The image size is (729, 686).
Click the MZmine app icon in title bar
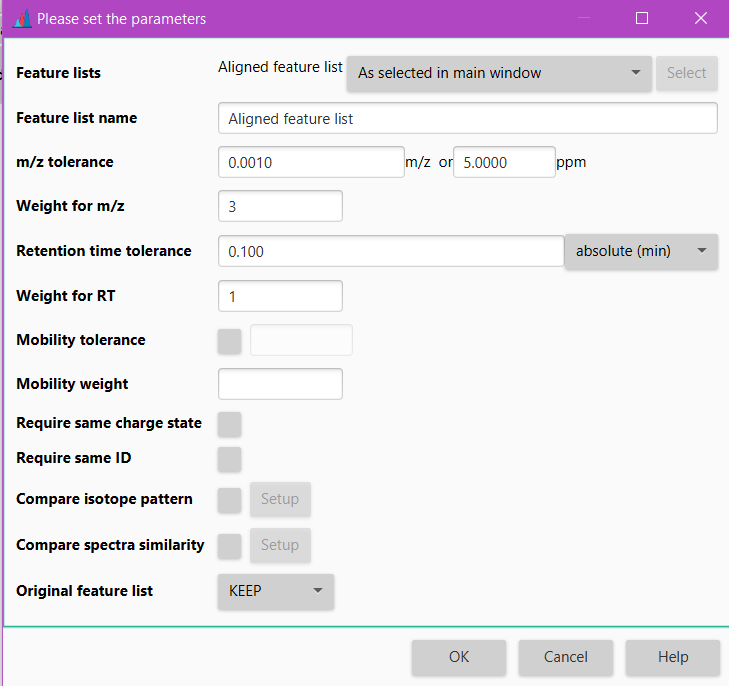(22, 19)
